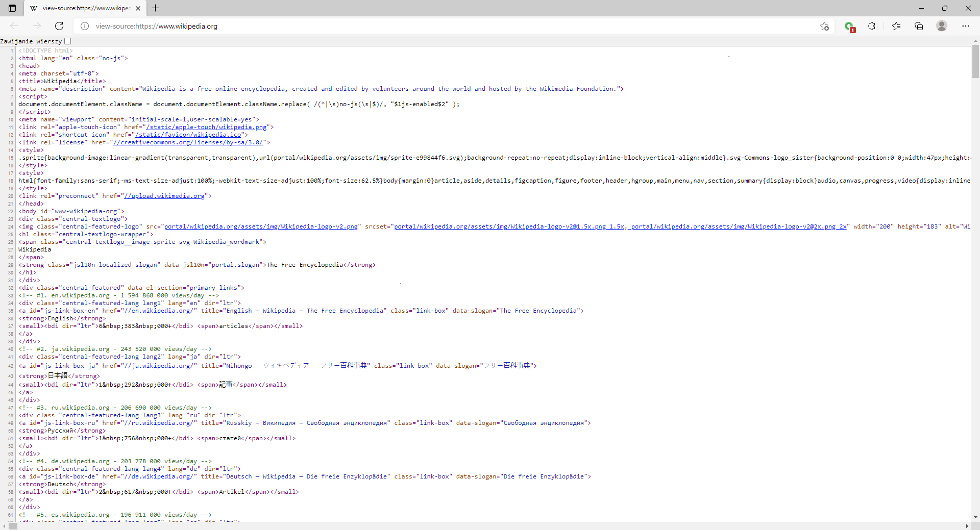
Task: Click the 'The Free Encyclopedia' strong text
Action: (305, 265)
